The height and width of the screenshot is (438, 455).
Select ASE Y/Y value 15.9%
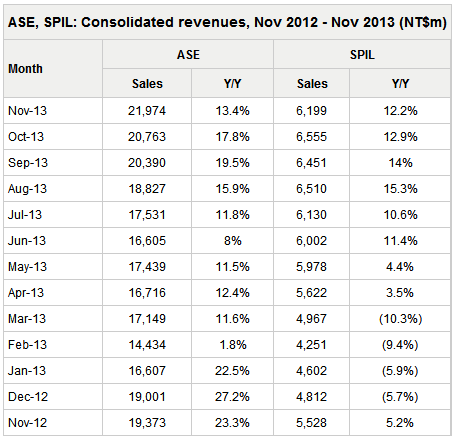click(232, 188)
